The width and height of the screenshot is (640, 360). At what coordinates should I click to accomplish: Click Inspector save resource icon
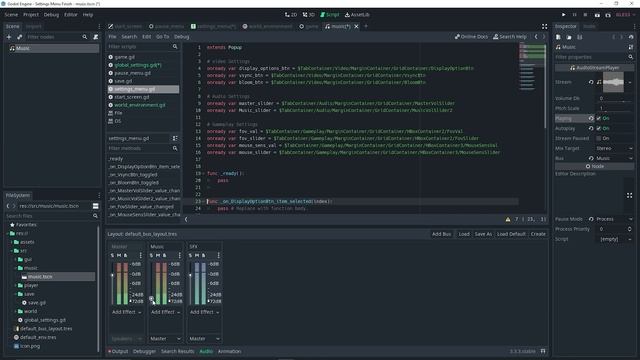click(580, 37)
